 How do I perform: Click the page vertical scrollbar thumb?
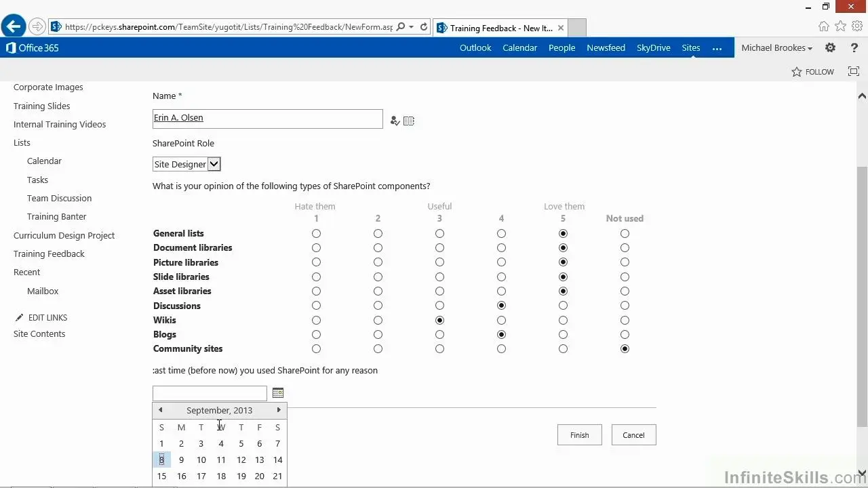(x=862, y=296)
